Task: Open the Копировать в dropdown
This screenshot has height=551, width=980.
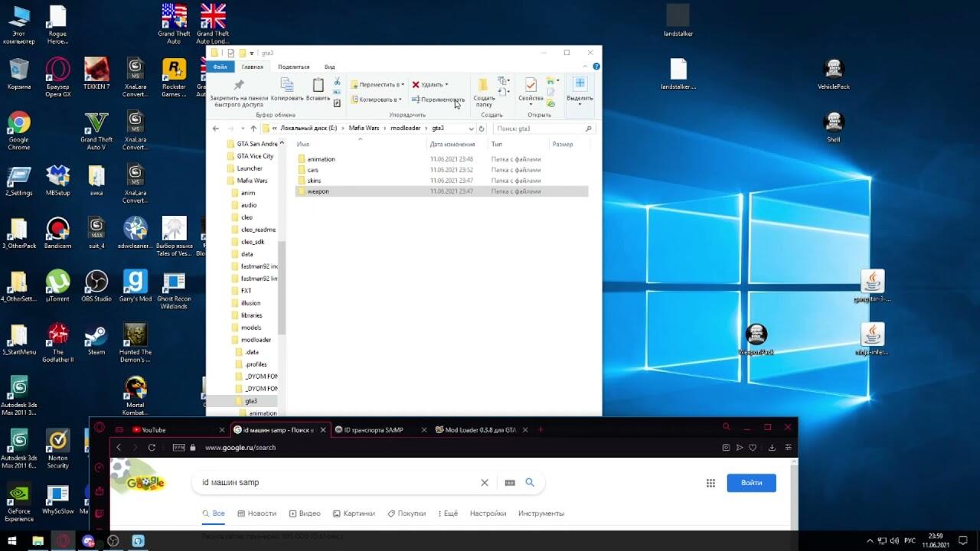Action: (377, 99)
